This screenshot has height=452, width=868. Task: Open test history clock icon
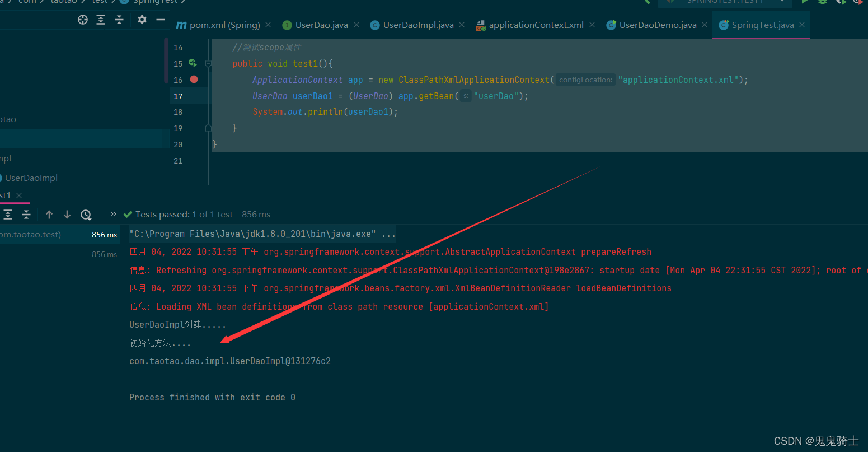86,215
